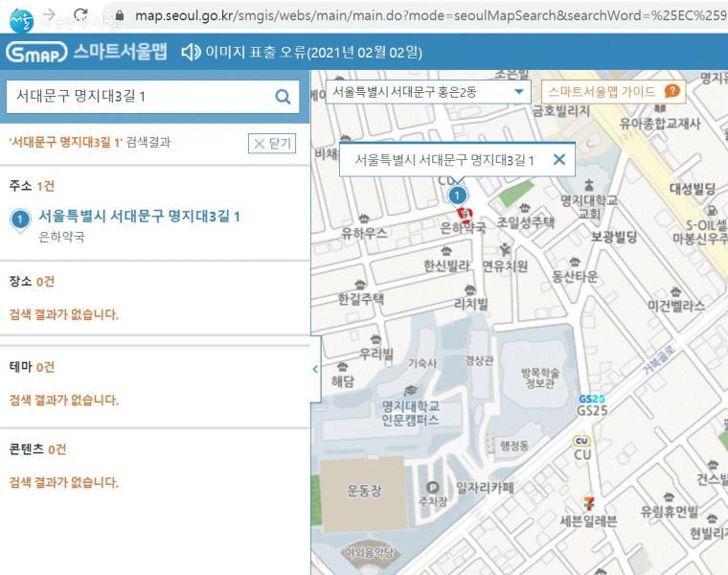This screenshot has height=575, width=728.
Task: Click the result list pin icon numbered 1
Action: coord(19,219)
